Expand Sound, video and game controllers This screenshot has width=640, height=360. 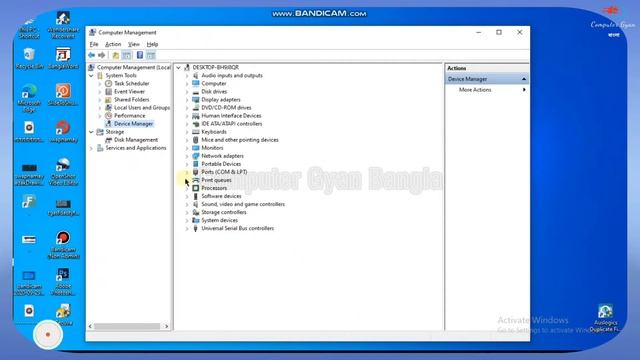tap(187, 204)
